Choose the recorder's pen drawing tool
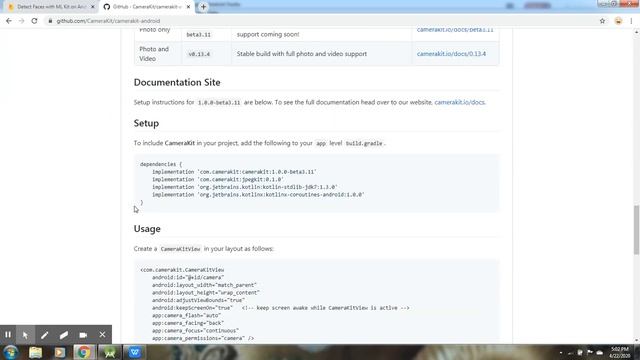Screen dimensions: 640x360 tap(44, 335)
